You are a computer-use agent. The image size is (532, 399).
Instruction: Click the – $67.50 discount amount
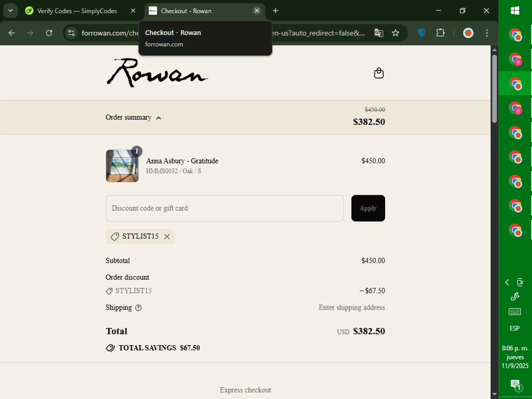[372, 291]
